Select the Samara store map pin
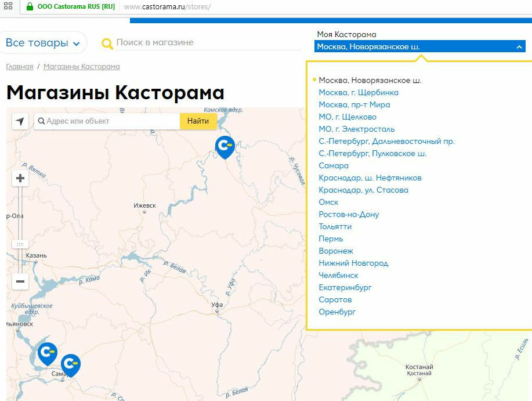The image size is (532, 401). [x=71, y=366]
